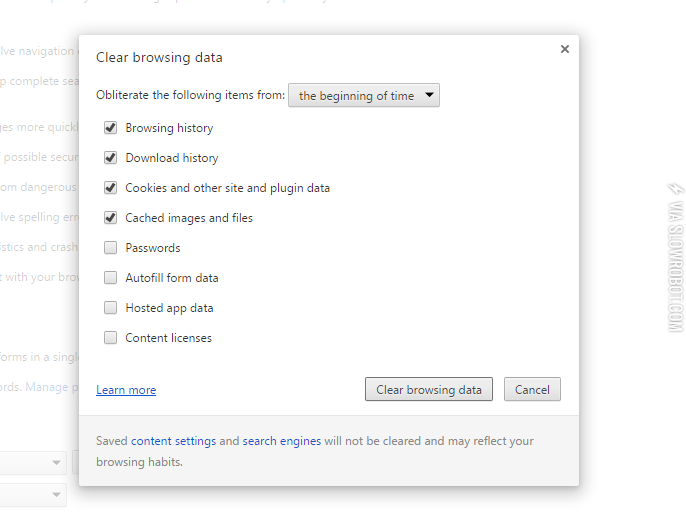
Task: Open the 'the beginning of time' dropdown
Action: [x=363, y=96]
